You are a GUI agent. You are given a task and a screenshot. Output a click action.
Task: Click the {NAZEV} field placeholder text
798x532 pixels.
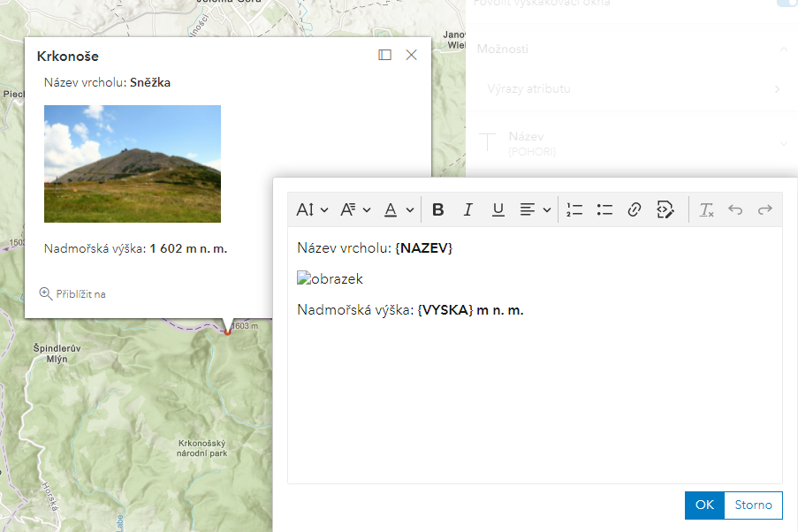pyautogui.click(x=423, y=248)
